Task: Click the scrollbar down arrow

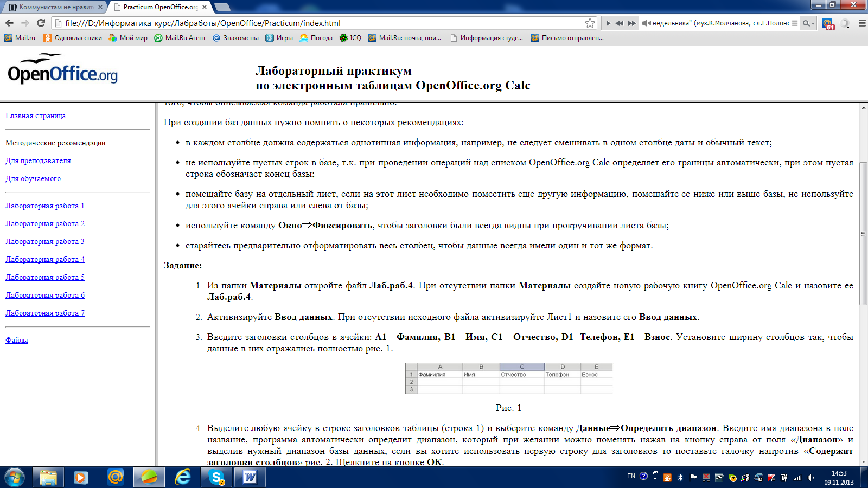Action: pyautogui.click(x=863, y=462)
